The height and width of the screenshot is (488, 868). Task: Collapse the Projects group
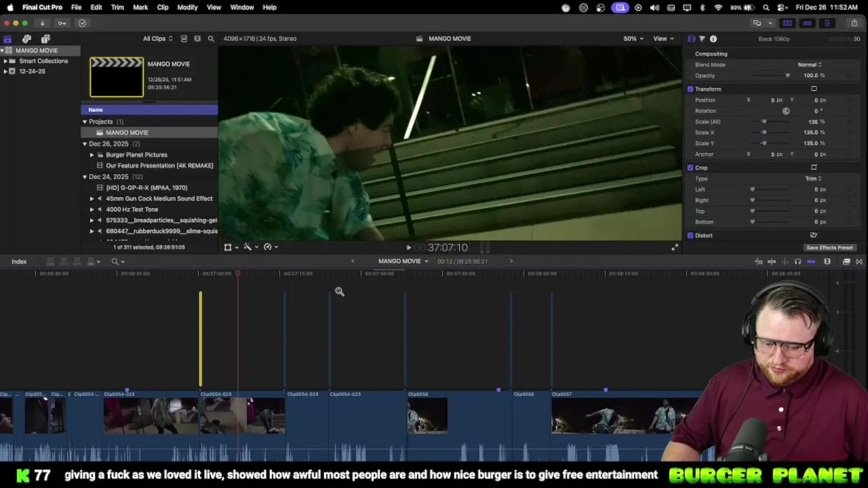tap(85, 122)
